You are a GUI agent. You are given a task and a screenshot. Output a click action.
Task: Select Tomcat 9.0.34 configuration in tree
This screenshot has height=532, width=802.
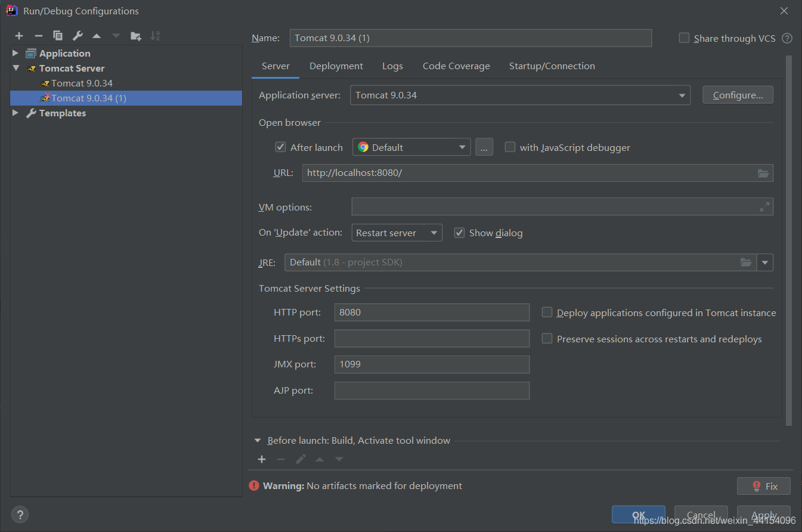coord(82,83)
